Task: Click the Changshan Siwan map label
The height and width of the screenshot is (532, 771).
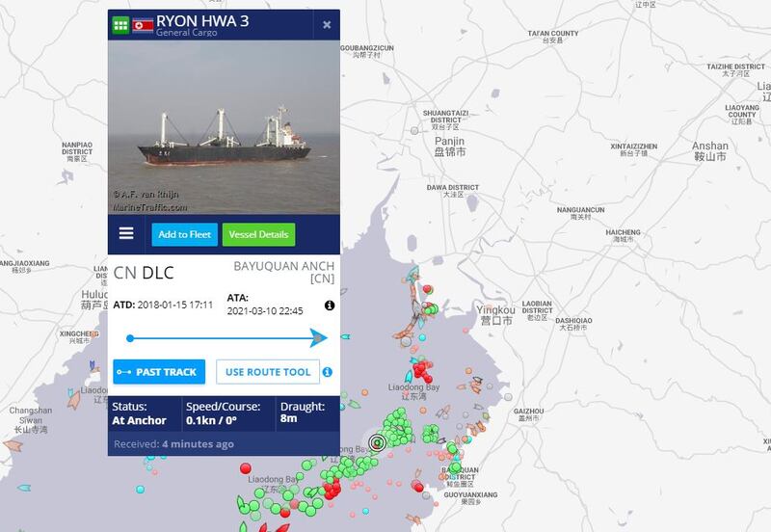Action: [31, 419]
